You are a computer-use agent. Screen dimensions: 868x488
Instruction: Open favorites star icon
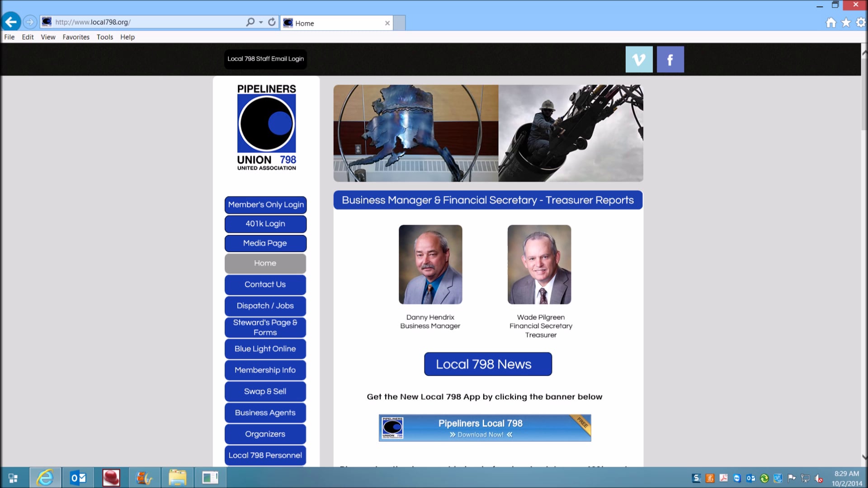point(846,23)
